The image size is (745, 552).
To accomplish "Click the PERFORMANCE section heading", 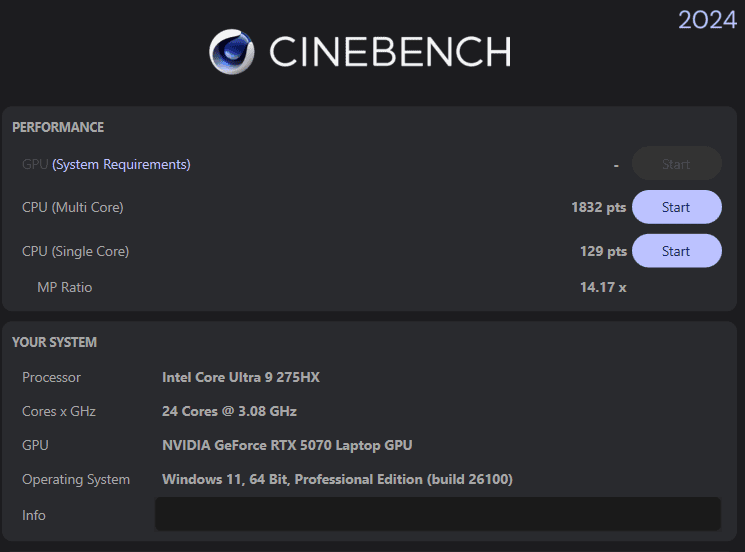I will pos(58,127).
